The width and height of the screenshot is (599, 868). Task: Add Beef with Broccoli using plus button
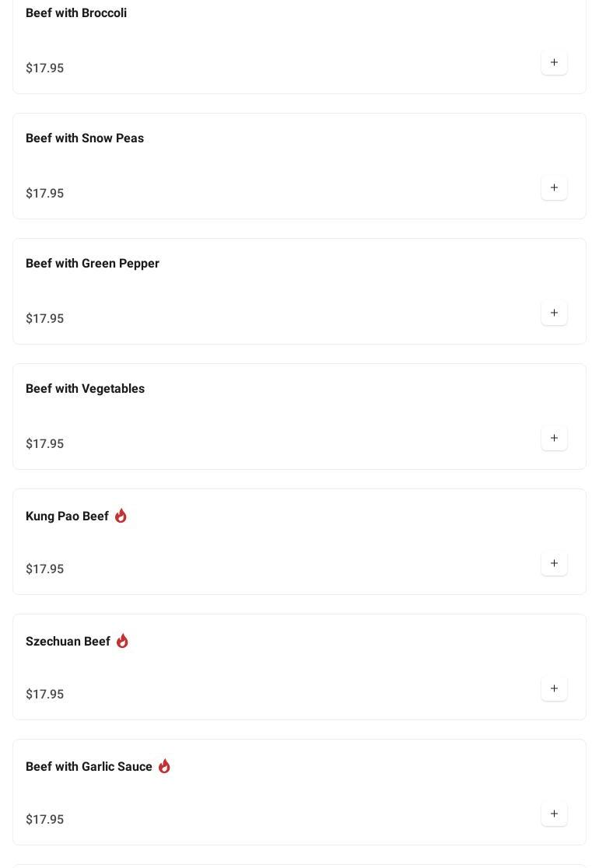[x=554, y=62]
